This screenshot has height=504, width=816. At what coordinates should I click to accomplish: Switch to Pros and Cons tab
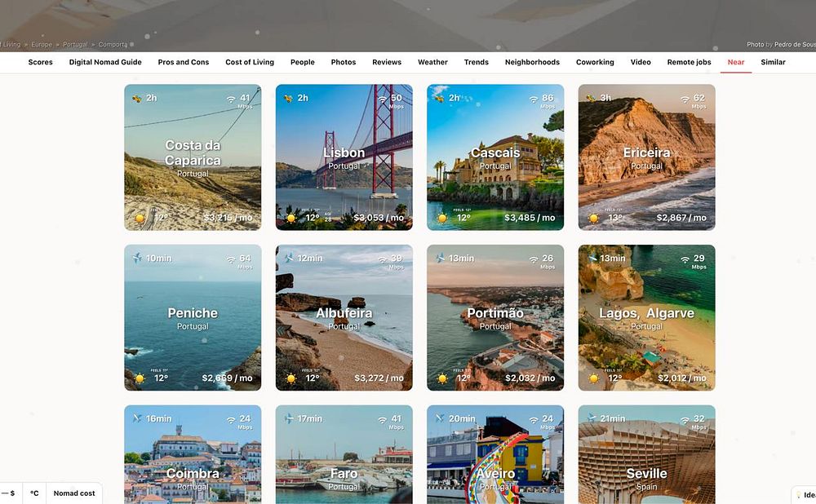[183, 62]
